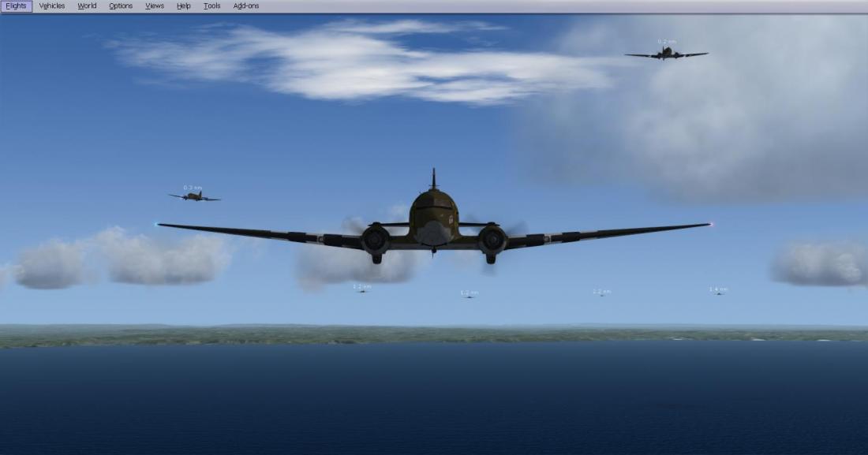The width and height of the screenshot is (868, 455).
Task: Select the aircraft labeled 0.3 nm
Action: tap(194, 196)
